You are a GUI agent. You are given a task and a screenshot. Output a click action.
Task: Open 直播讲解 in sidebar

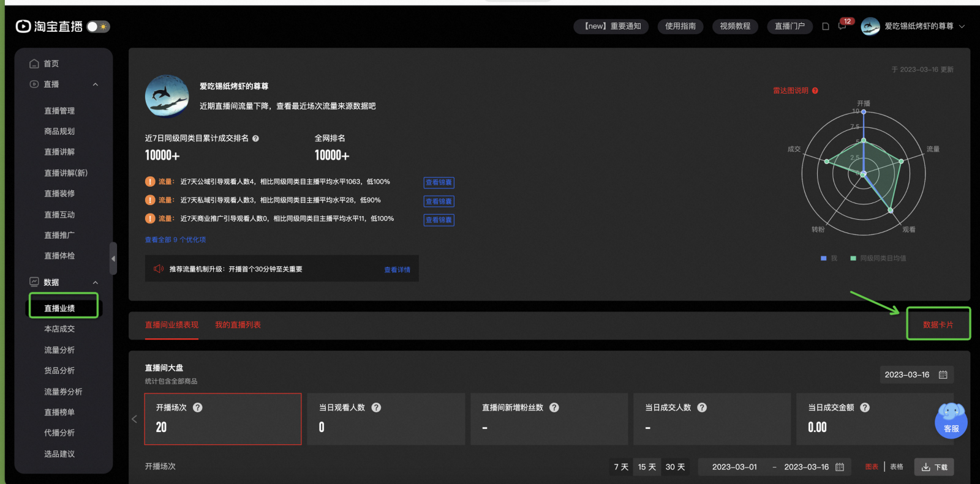click(59, 152)
